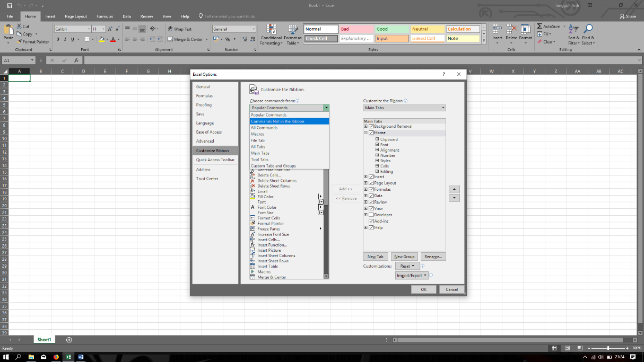The width and height of the screenshot is (644, 362).
Task: Select the Insert Picture command
Action: pyautogui.click(x=268, y=250)
